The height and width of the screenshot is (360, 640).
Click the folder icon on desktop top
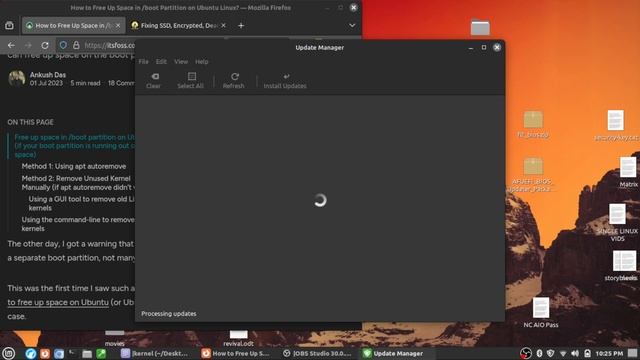click(480, 27)
